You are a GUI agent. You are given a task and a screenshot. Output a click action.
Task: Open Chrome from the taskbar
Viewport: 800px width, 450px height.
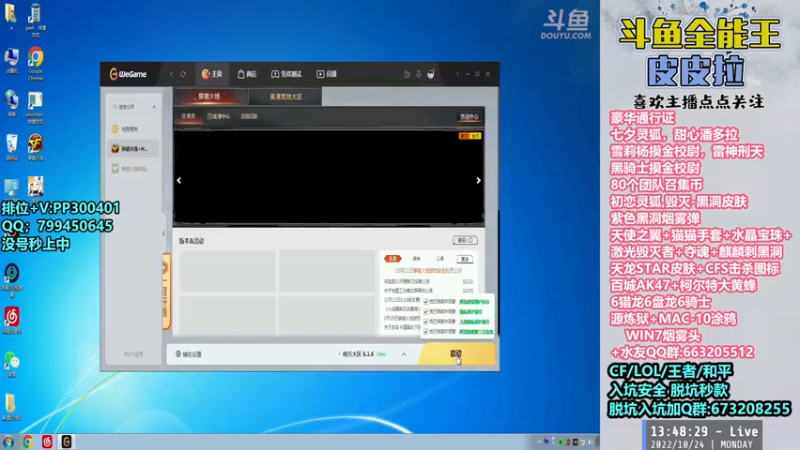pos(28,442)
